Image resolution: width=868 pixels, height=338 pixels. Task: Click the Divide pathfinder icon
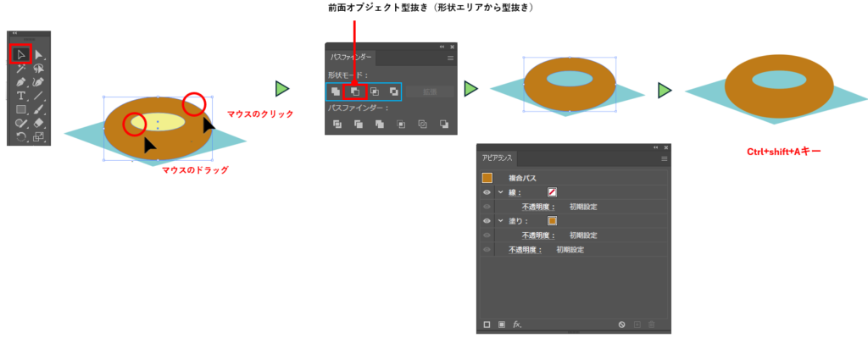[x=337, y=124]
